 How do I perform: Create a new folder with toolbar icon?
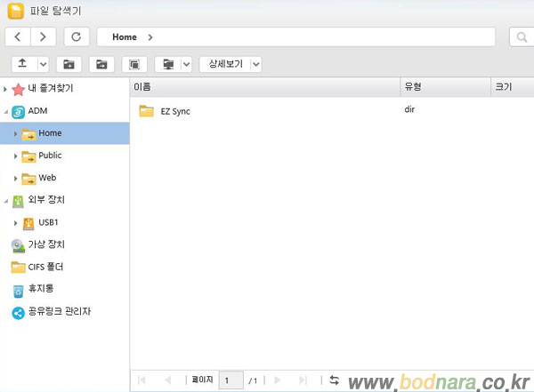click(69, 64)
